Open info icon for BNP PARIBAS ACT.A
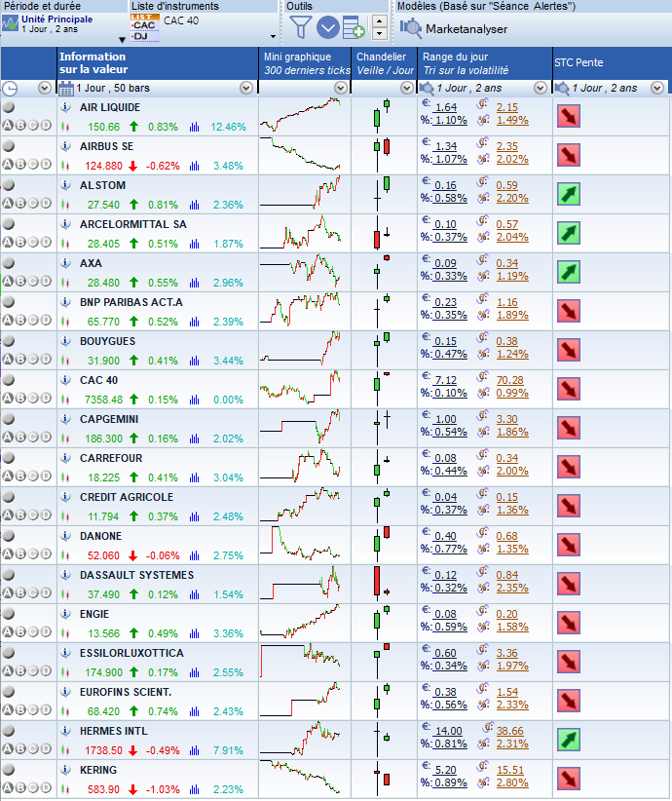This screenshot has height=801, width=672. [x=65, y=302]
